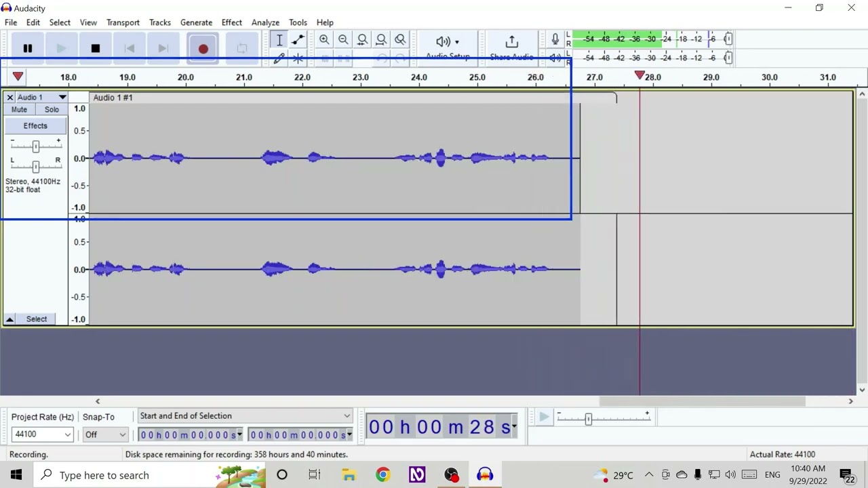Click the playback meter speaker icon
This screenshot has width=868, height=488.
click(555, 58)
